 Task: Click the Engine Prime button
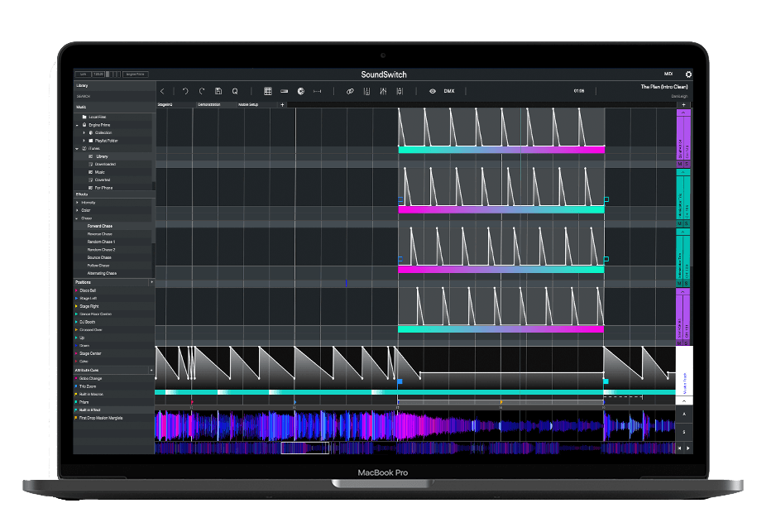tap(135, 74)
